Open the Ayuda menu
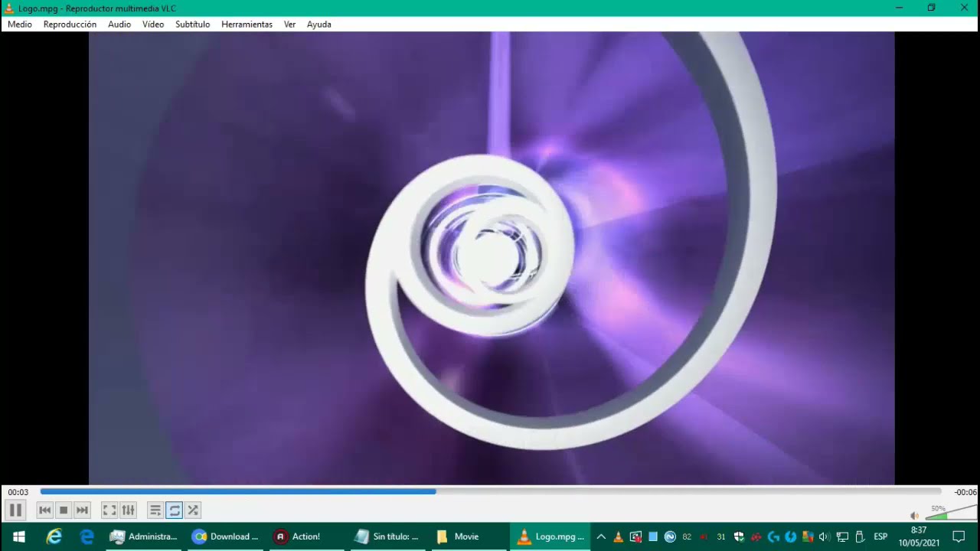The width and height of the screenshot is (980, 551). [318, 24]
